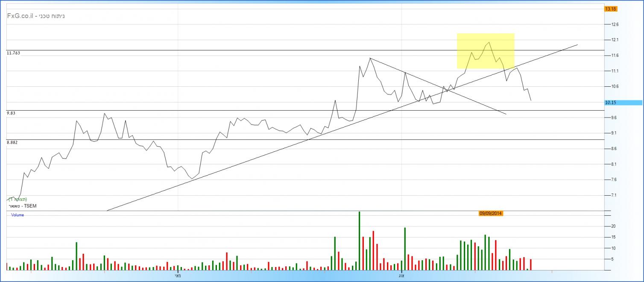This screenshot has width=644, height=282.
Task: Click the blue Volume panel label
Action: pos(18,215)
